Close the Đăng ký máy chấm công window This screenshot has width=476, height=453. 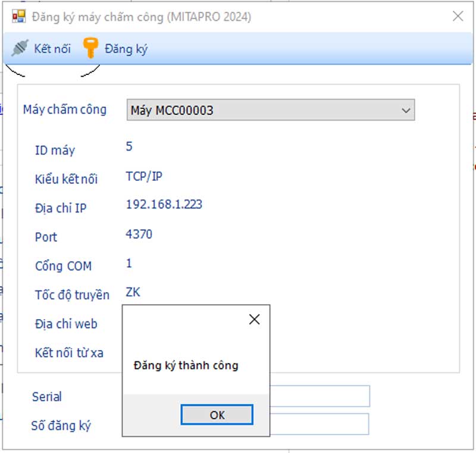458,17
